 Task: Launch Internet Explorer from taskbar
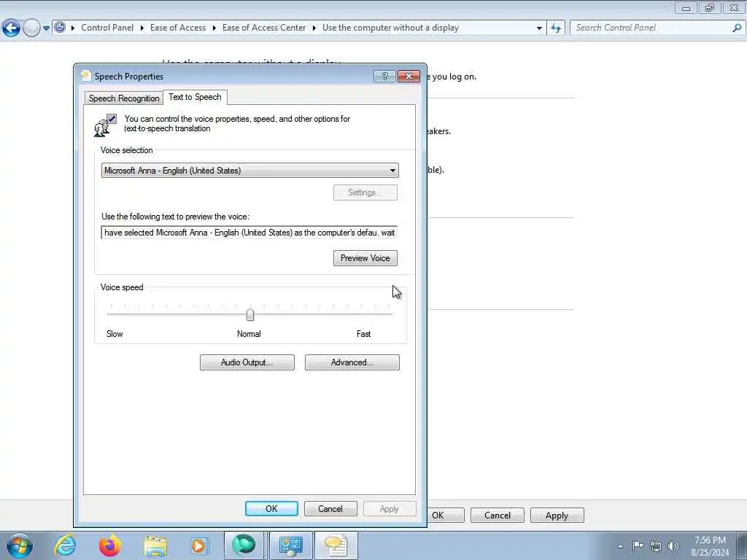[65, 545]
